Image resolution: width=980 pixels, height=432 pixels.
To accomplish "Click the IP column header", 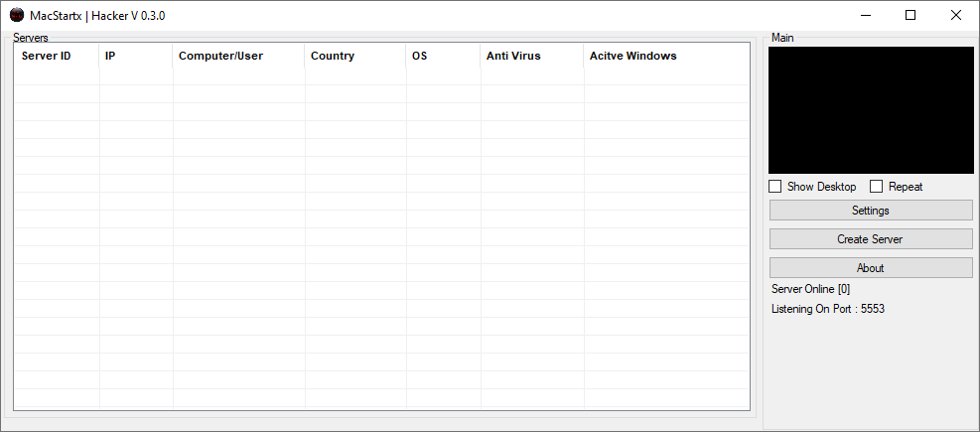I will [110, 57].
